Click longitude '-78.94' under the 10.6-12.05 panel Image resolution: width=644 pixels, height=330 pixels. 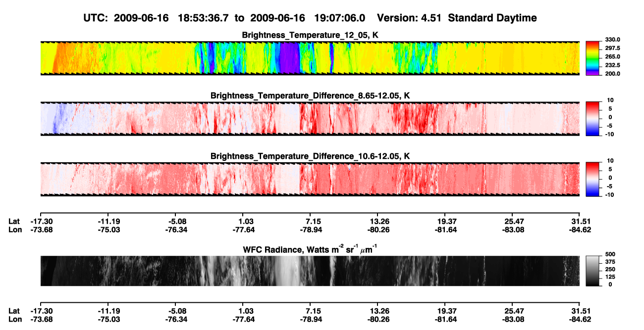coord(311,229)
